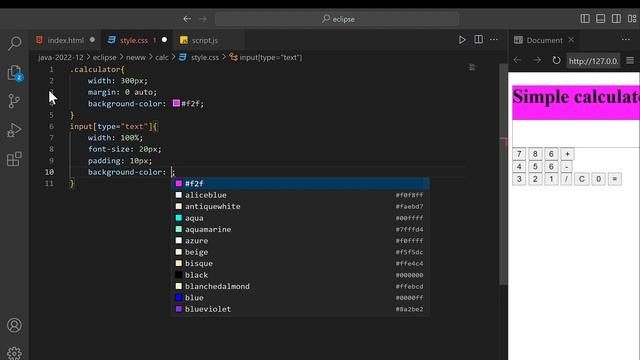The width and height of the screenshot is (640, 360).
Task: Toggle the primary side bar layout icon
Action: [585, 19]
